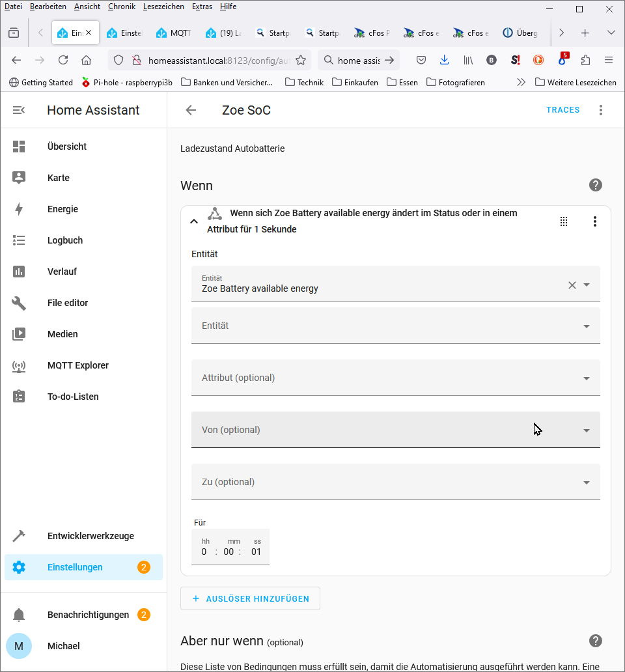Grab the trigger reorder handle icon
The width and height of the screenshot is (625, 672).
coord(564,221)
